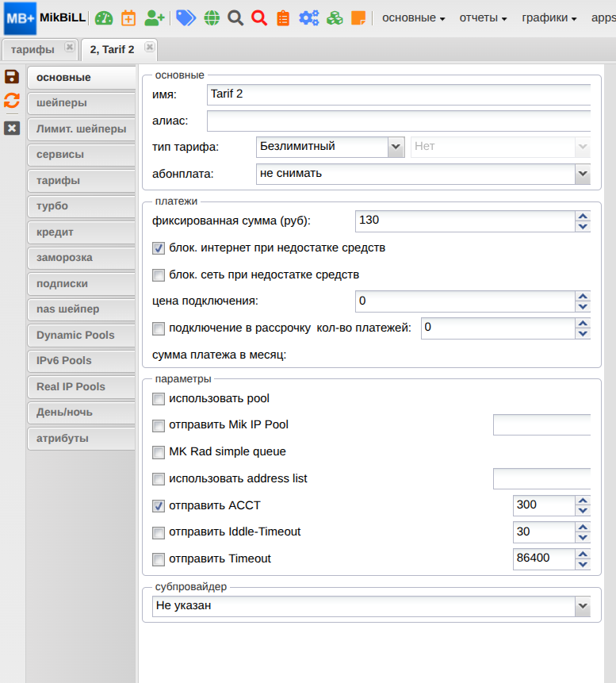Select the 2, Tarif 2 tab
616x683 pixels.
click(x=112, y=50)
